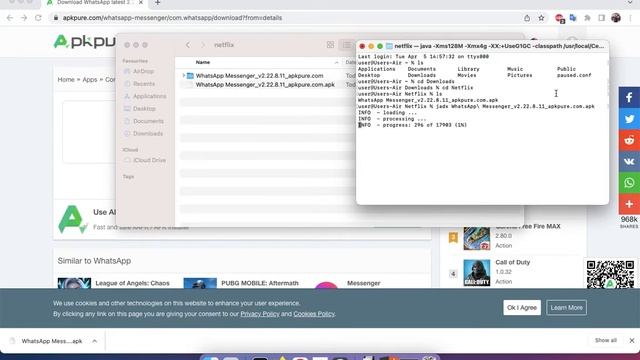Open the Messenger similar app
Image resolution: width=640 pixels, height=360 pixels.
coord(364,283)
